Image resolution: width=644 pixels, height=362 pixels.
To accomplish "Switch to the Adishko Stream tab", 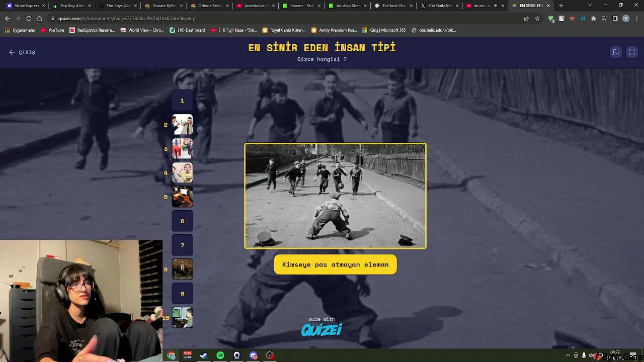I will tap(347, 6).
